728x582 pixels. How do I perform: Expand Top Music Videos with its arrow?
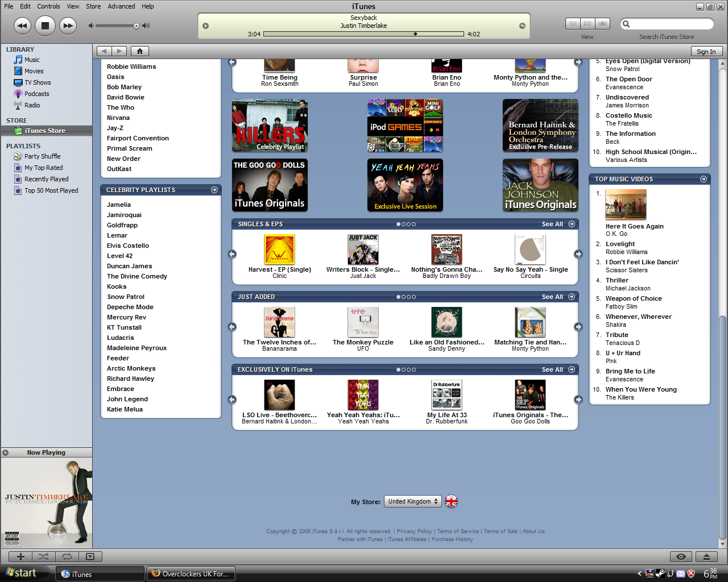pyautogui.click(x=704, y=179)
